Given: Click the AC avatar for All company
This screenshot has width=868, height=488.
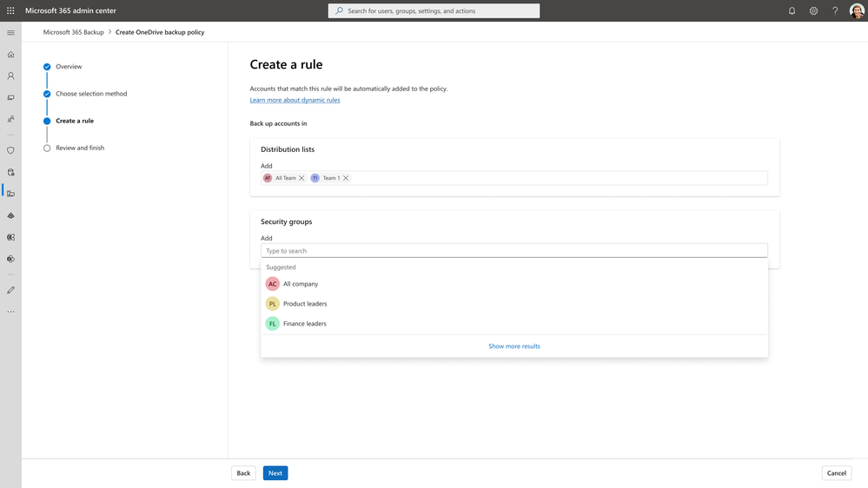Looking at the screenshot, I should [x=272, y=284].
